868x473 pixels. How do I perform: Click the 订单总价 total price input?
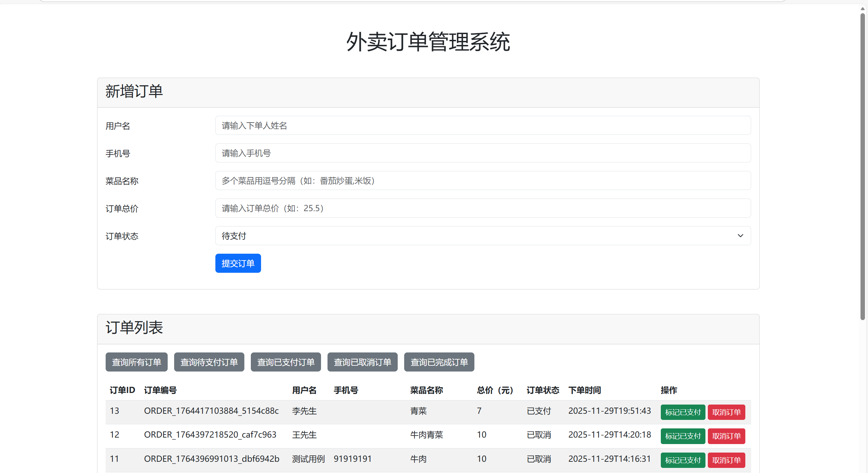483,208
